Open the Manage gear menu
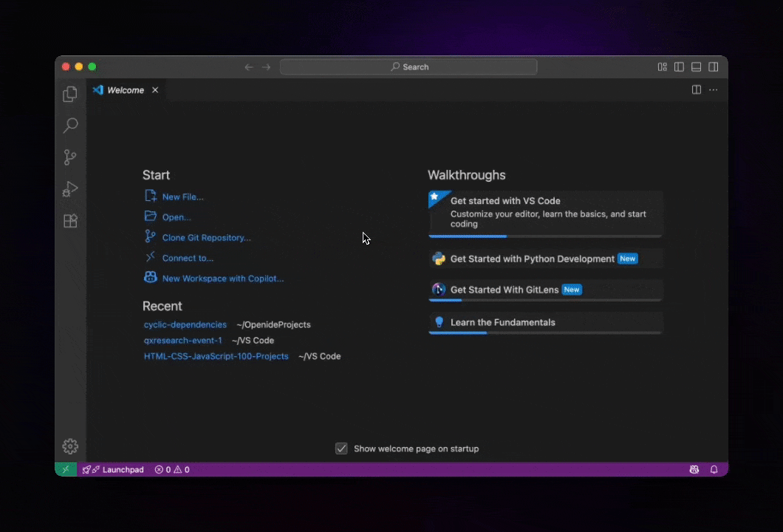Screen dimensions: 783x532 click(70, 446)
